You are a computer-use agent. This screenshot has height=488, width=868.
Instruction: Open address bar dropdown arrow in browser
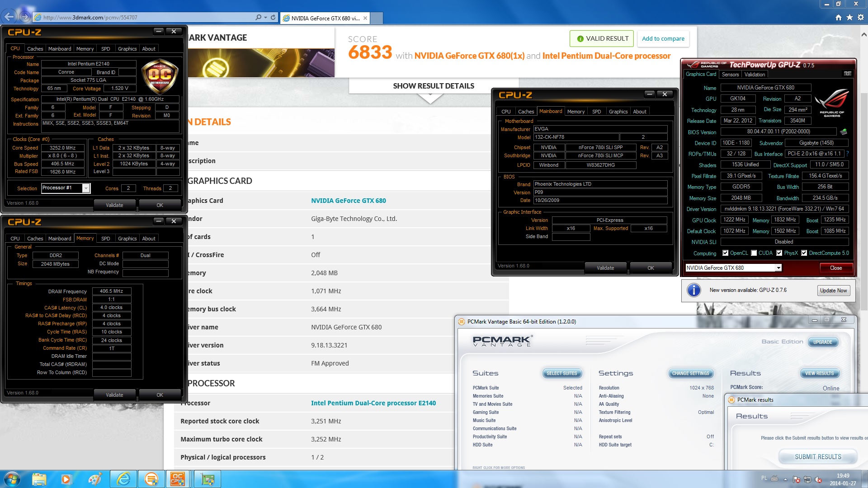coord(266,17)
